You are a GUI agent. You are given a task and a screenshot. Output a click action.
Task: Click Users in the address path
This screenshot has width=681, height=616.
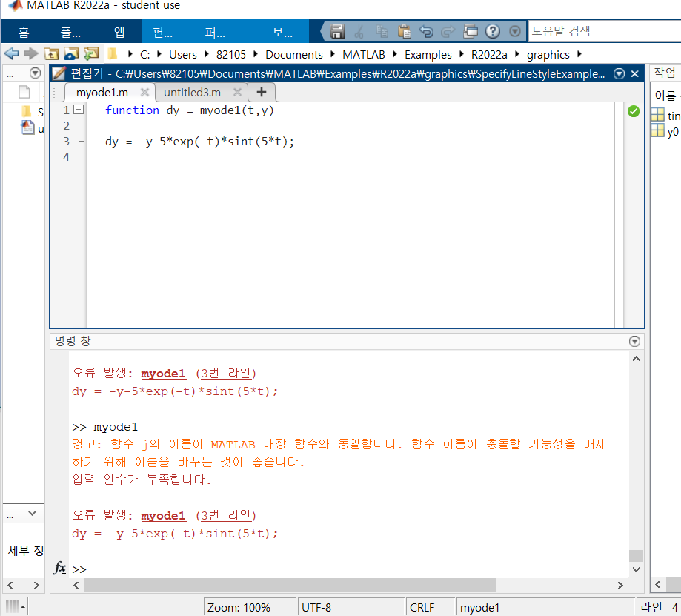(183, 55)
